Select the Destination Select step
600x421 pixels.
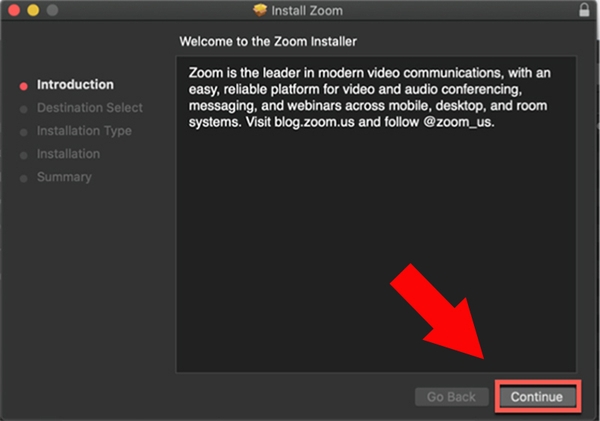90,108
